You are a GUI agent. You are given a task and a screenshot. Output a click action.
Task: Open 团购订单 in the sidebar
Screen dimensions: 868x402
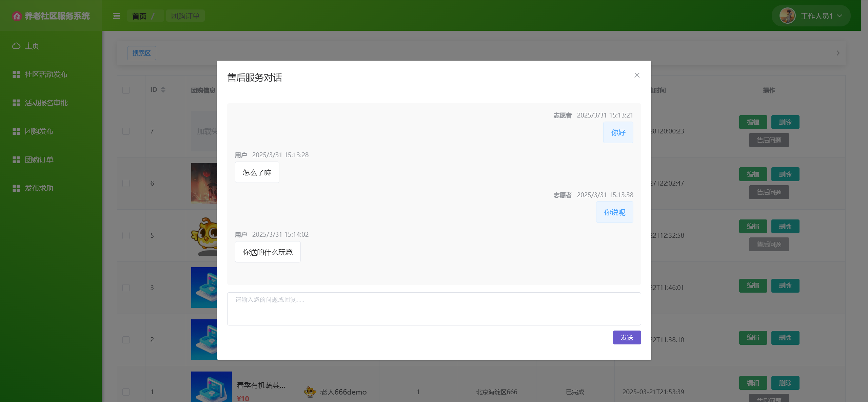39,160
